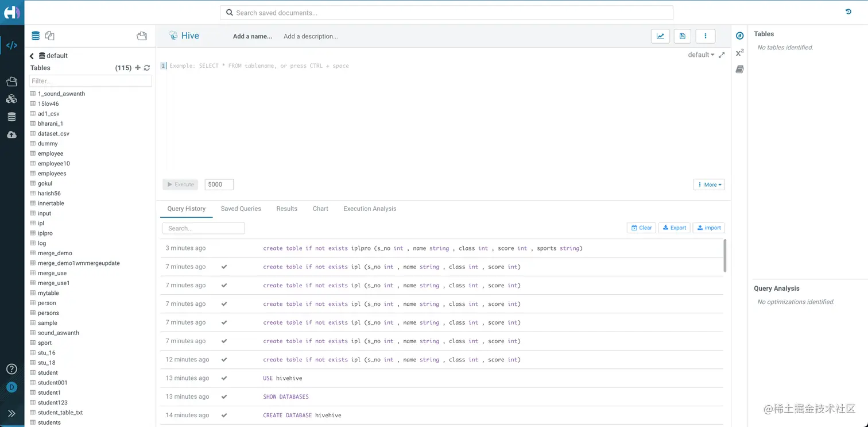Switch to the Execution Analysis tab
868x427 pixels.
pyautogui.click(x=370, y=209)
